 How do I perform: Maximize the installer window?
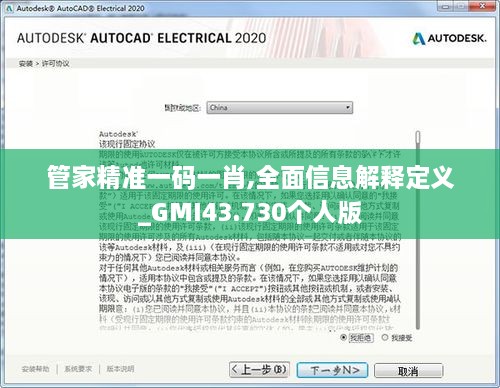point(462,6)
